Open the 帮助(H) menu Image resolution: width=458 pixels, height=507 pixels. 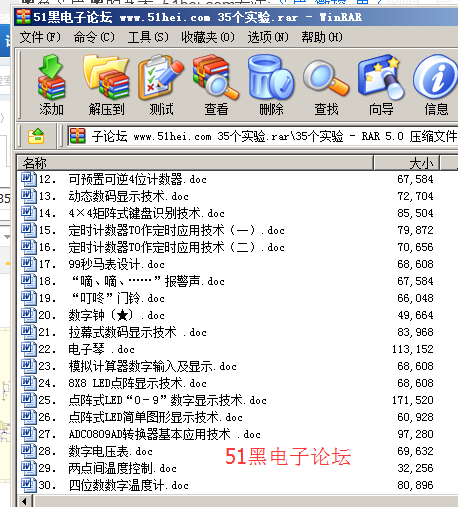tap(322, 37)
